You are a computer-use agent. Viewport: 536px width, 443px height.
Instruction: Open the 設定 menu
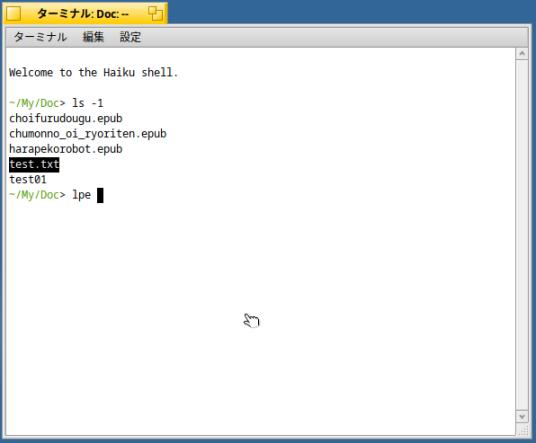(x=130, y=37)
